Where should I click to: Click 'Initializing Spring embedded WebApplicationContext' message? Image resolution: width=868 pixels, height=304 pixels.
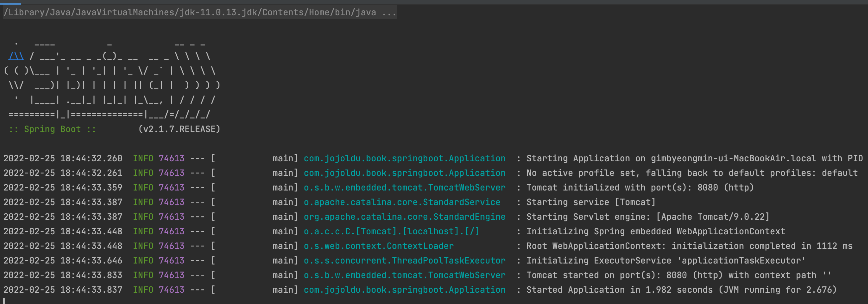point(656,232)
